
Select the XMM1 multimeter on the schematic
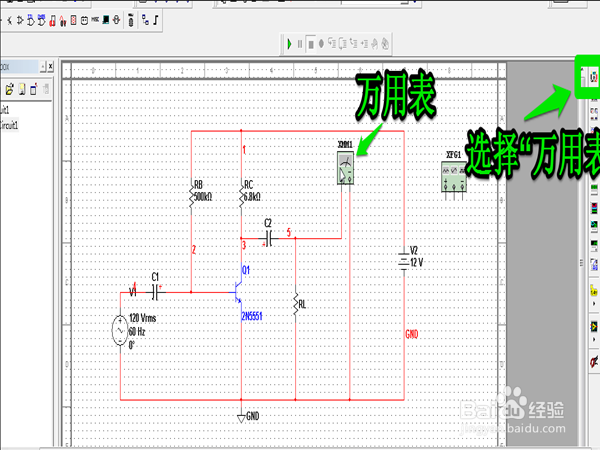click(346, 168)
